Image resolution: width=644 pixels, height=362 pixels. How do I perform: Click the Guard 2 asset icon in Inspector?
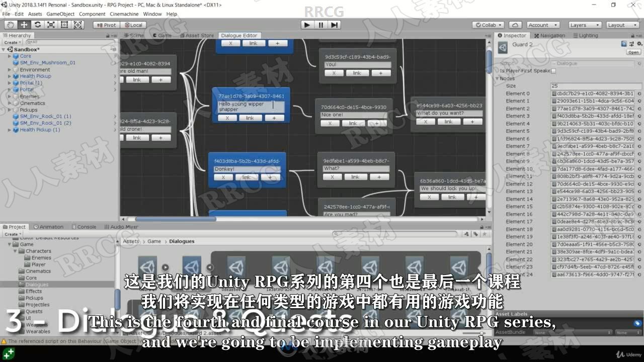(x=503, y=47)
